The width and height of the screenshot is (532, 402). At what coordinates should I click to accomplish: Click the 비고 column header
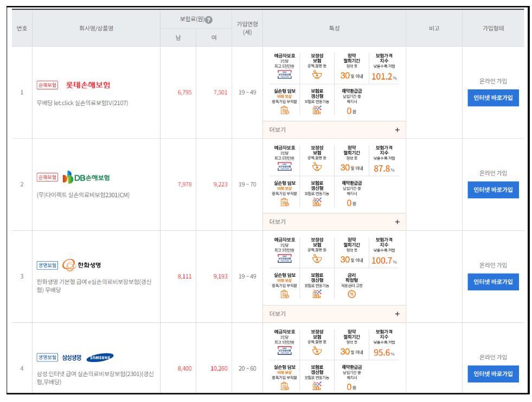[434, 29]
